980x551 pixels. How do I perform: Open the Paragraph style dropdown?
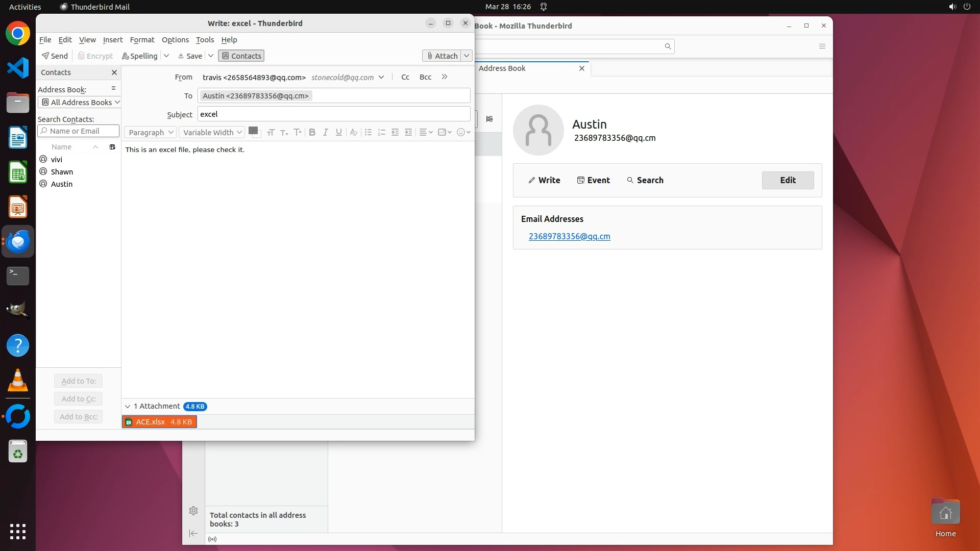pos(151,132)
